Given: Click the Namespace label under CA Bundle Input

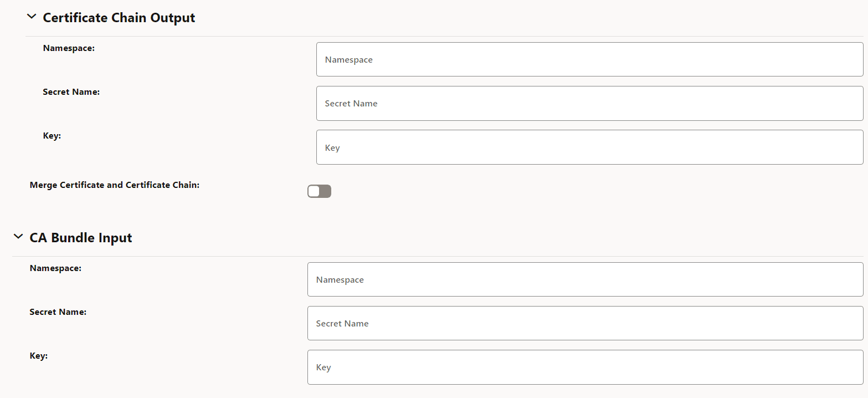Looking at the screenshot, I should point(55,268).
